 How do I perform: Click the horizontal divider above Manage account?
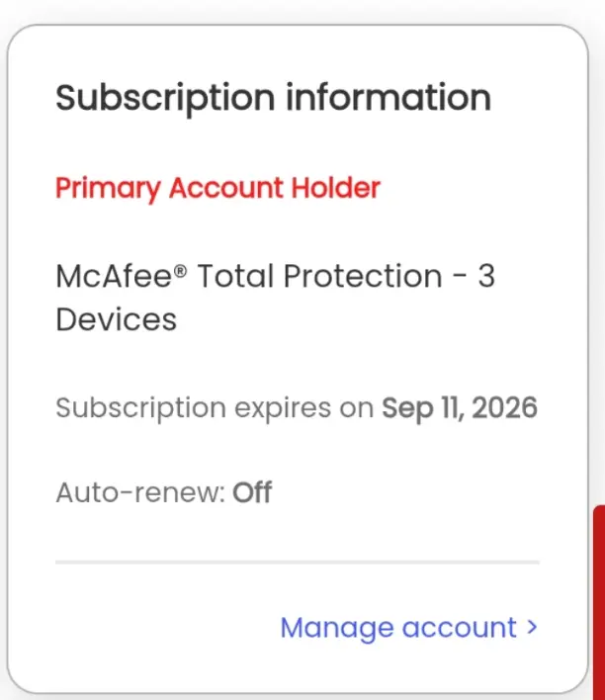pos(298,562)
